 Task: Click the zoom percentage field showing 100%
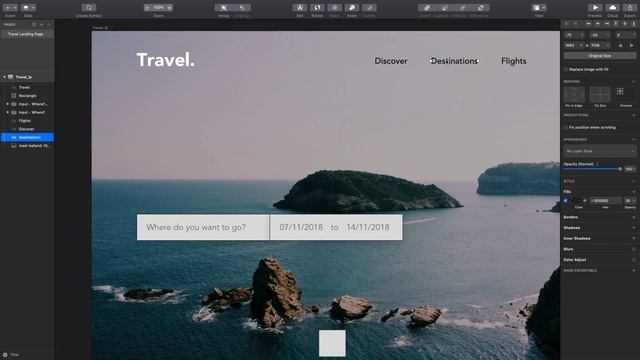[158, 8]
